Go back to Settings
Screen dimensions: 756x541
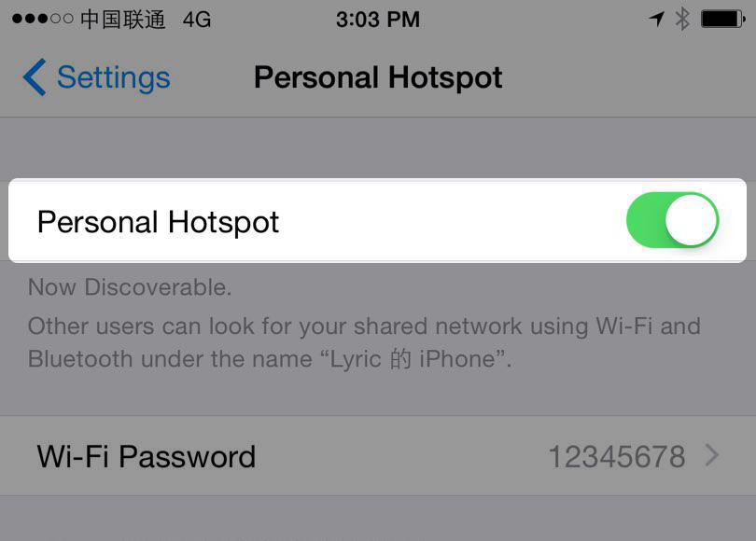(x=96, y=77)
